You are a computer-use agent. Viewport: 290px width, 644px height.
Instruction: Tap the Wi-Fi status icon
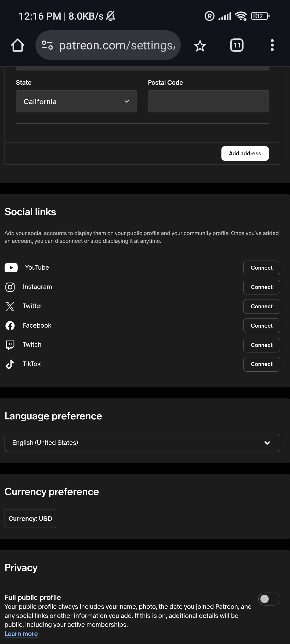241,16
